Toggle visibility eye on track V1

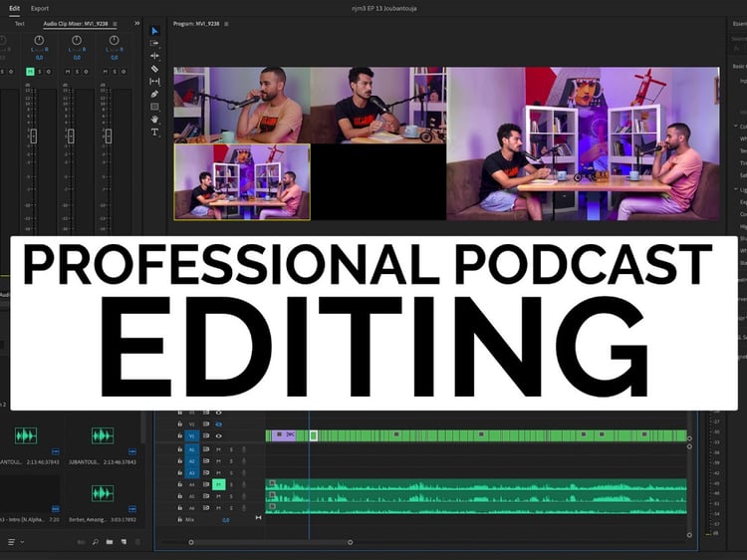tap(219, 435)
